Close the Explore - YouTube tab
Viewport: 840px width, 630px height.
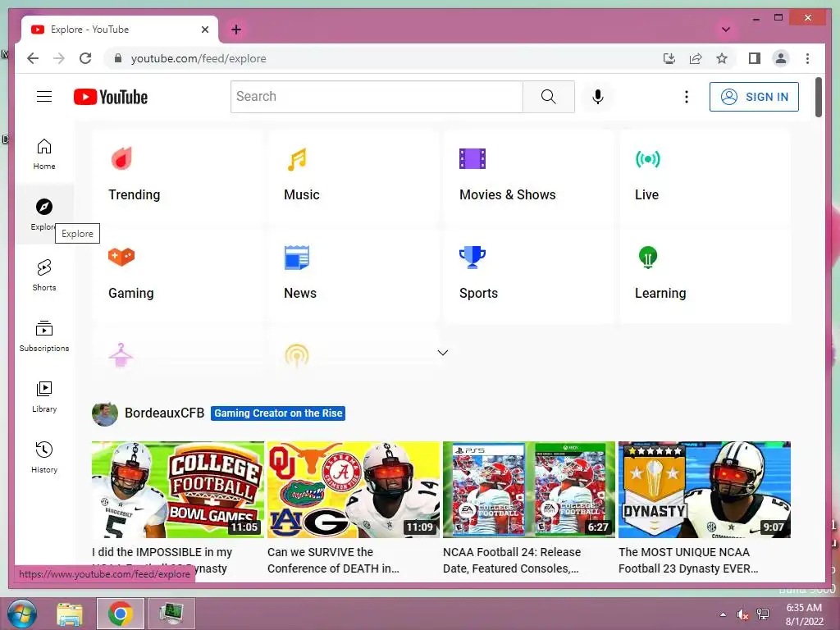(204, 30)
